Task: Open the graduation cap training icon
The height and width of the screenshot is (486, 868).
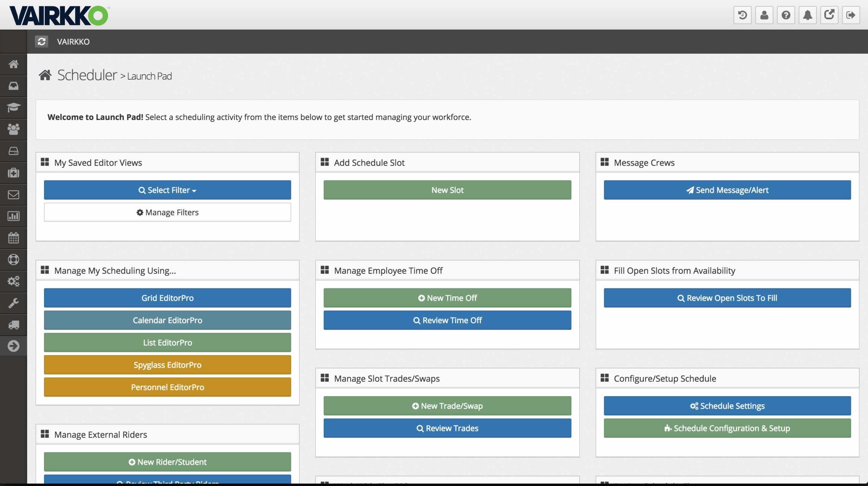Action: [14, 108]
